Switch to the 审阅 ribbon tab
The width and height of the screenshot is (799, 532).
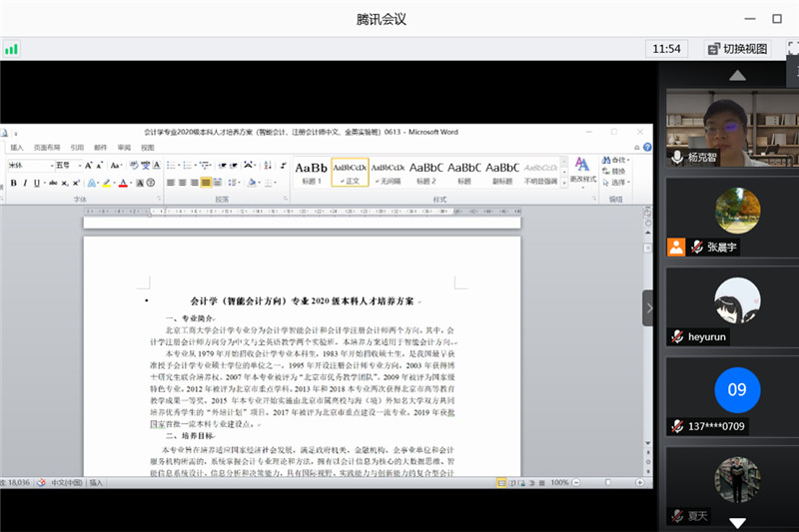[x=124, y=147]
